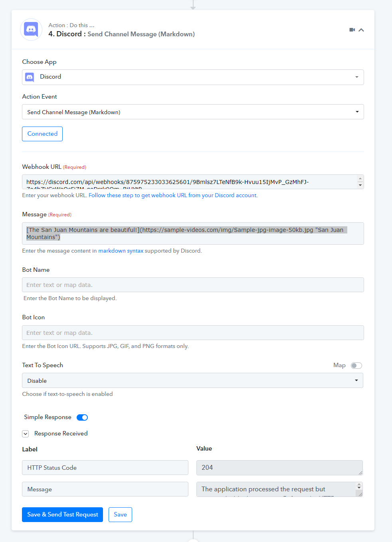Click the Bot Name input field
This screenshot has height=542, width=392.
point(193,285)
